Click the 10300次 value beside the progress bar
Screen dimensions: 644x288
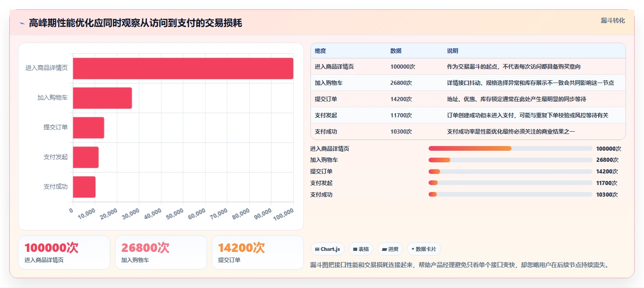click(x=607, y=195)
